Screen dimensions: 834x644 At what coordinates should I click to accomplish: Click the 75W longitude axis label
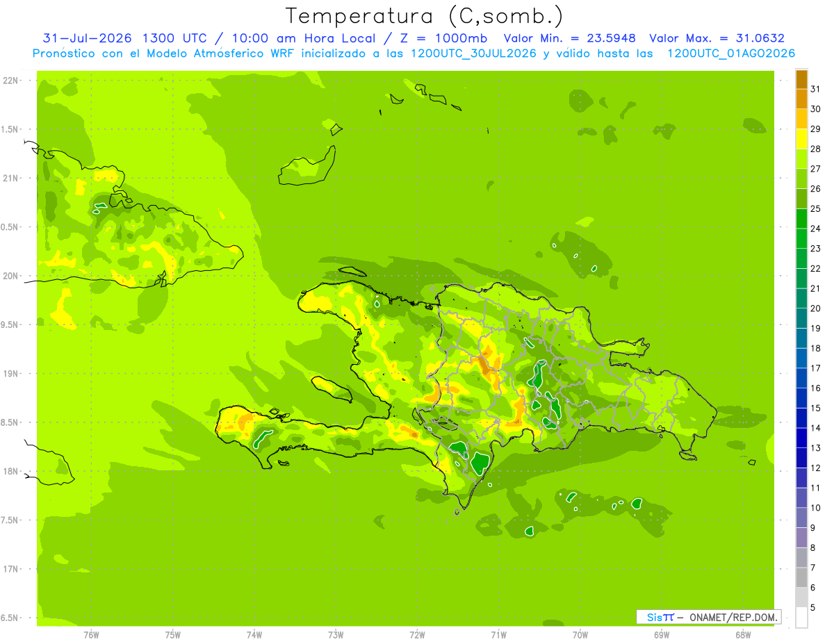(x=173, y=635)
